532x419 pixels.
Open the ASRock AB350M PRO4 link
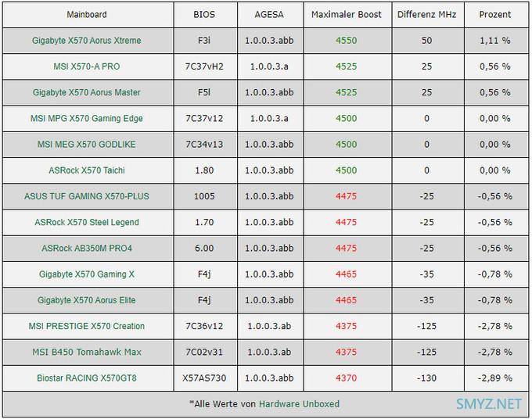pos(87,248)
